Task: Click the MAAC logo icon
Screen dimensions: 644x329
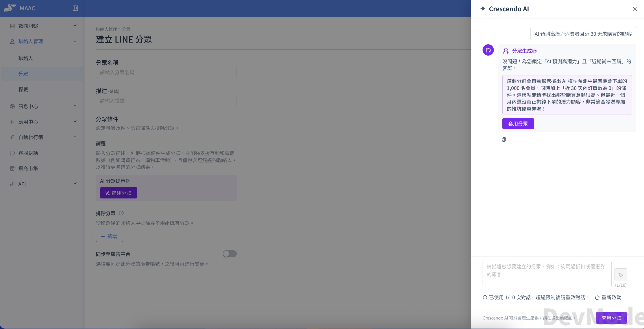Action: pyautogui.click(x=10, y=8)
